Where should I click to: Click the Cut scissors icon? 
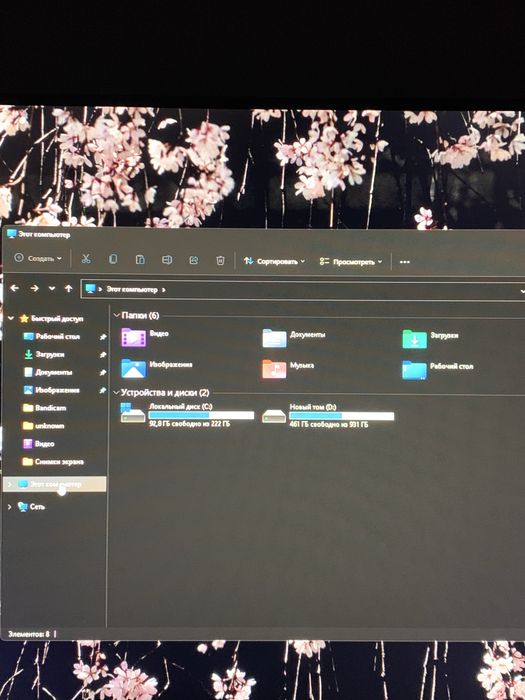coord(86,259)
